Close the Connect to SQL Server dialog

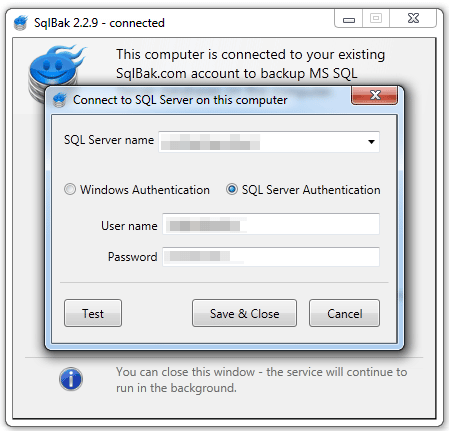click(375, 95)
